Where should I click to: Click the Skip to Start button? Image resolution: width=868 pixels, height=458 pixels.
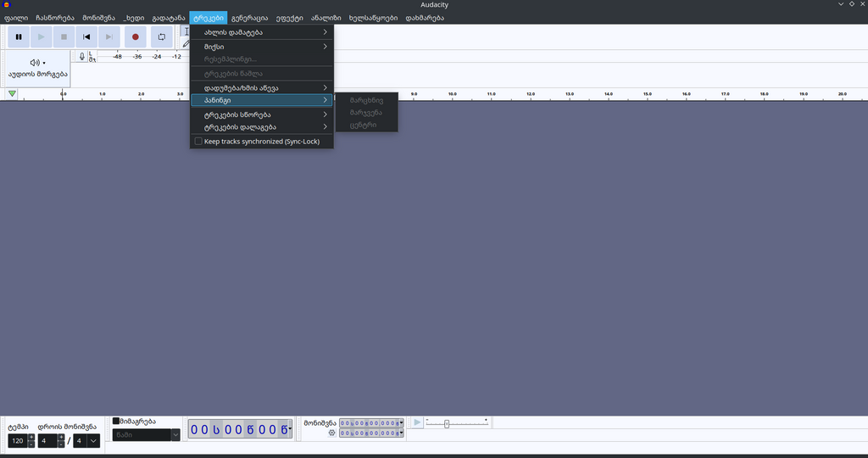(86, 37)
